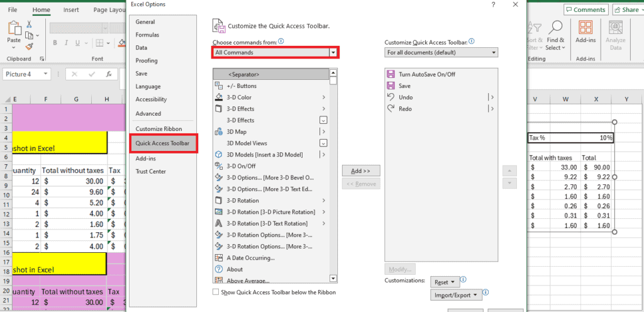The height and width of the screenshot is (312, 644).
Task: Select the 3-D On/Off command
Action: point(272,166)
